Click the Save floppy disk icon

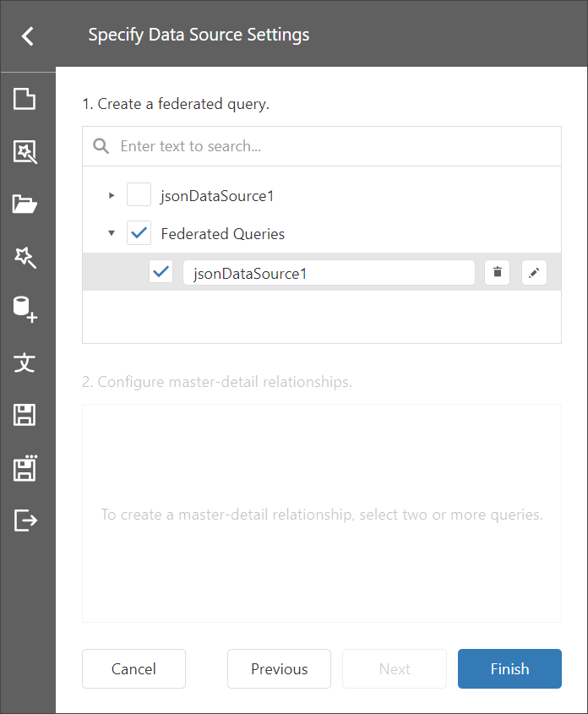point(25,415)
